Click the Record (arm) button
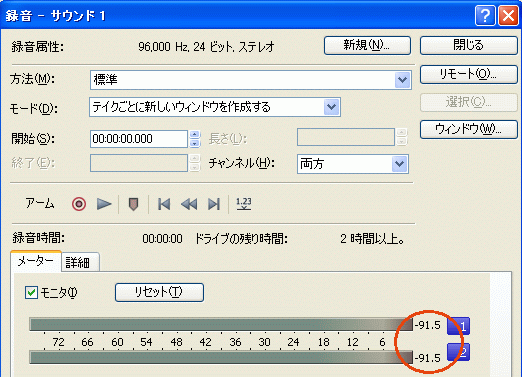Viewport: 522px width, 377px height. pyautogui.click(x=79, y=204)
